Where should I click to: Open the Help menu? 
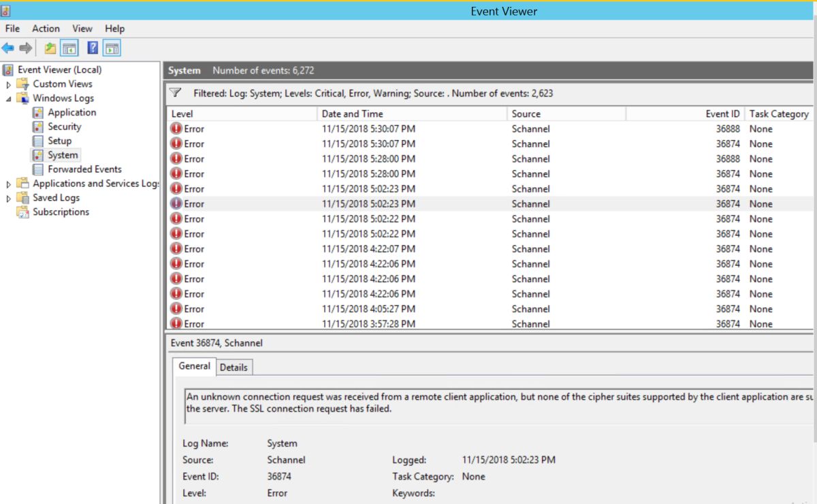coord(114,29)
